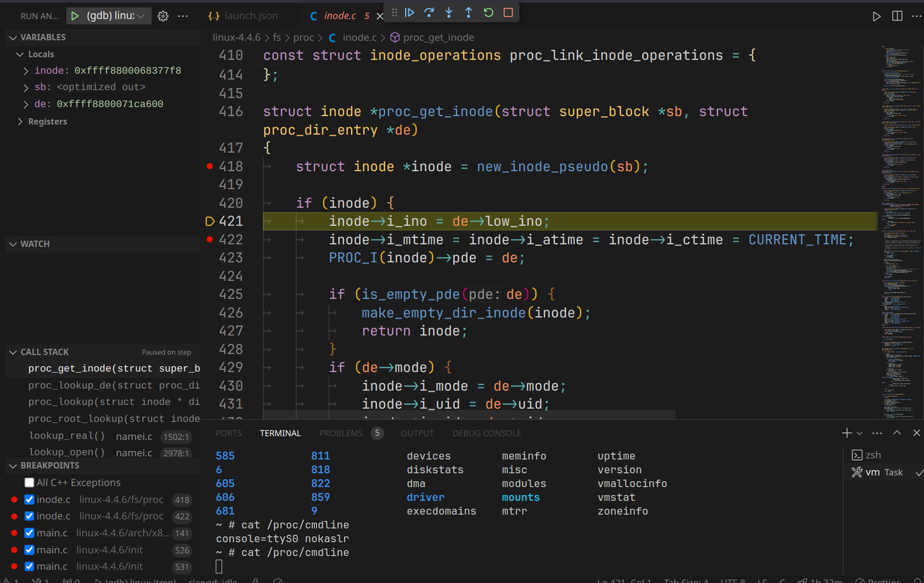Viewport: 924px width, 583px height.
Task: Step over with debug toolbar
Action: point(429,13)
